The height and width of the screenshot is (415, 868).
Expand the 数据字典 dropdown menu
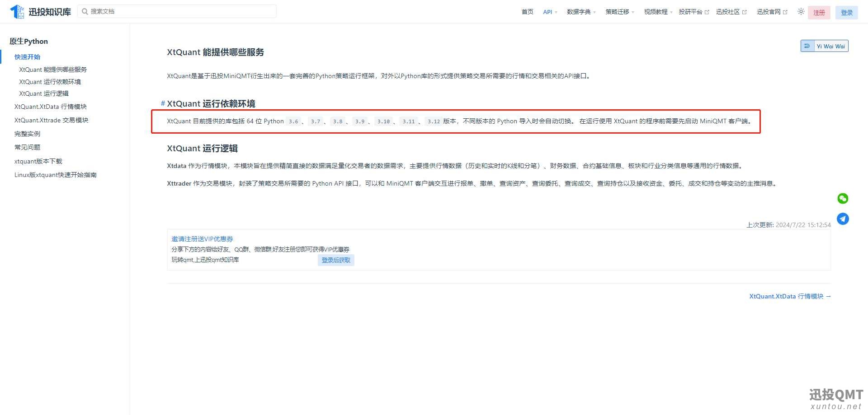click(x=581, y=12)
